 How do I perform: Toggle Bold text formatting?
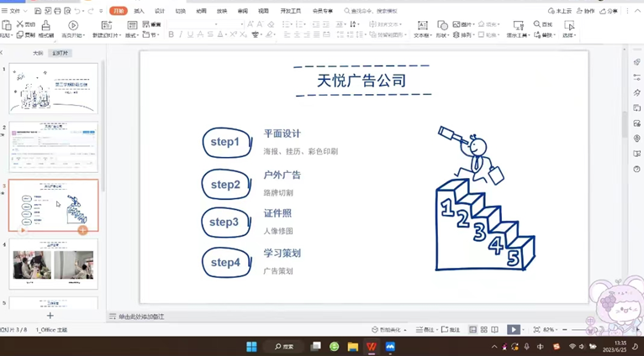(171, 35)
